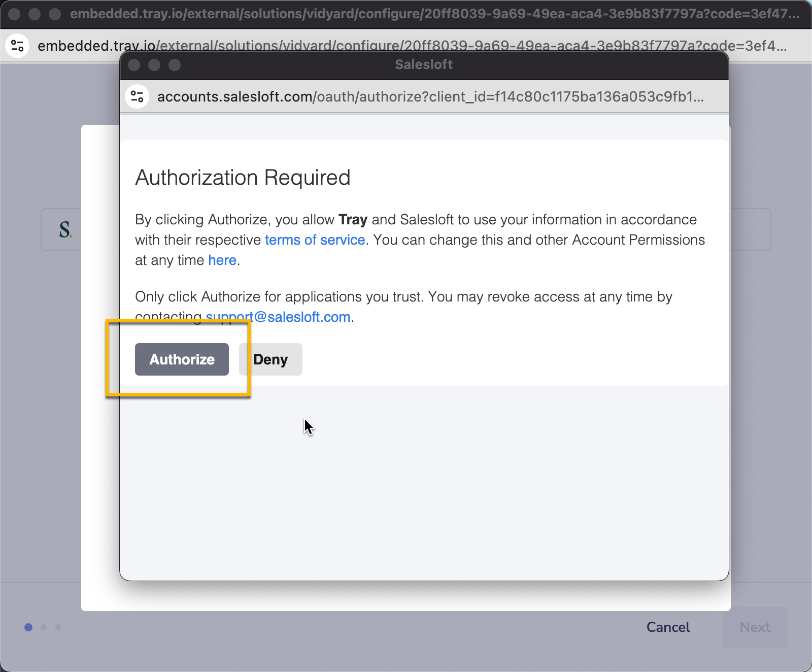This screenshot has width=812, height=672.
Task: Click the support@salesloft.com email link
Action: 278,317
